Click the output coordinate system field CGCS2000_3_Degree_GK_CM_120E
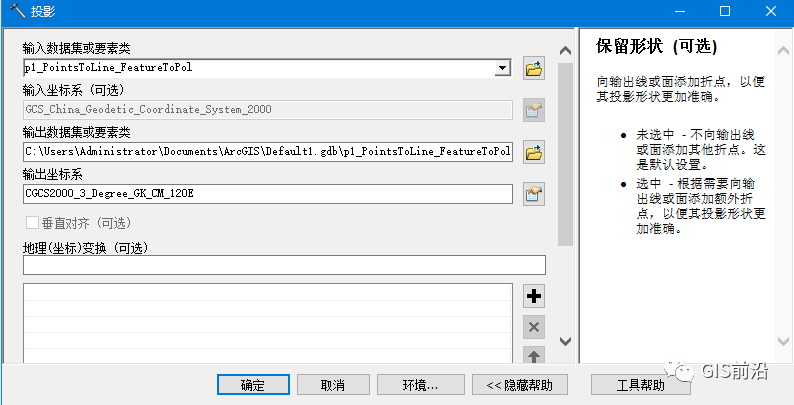Image resolution: width=794 pixels, height=405 pixels. point(268,194)
